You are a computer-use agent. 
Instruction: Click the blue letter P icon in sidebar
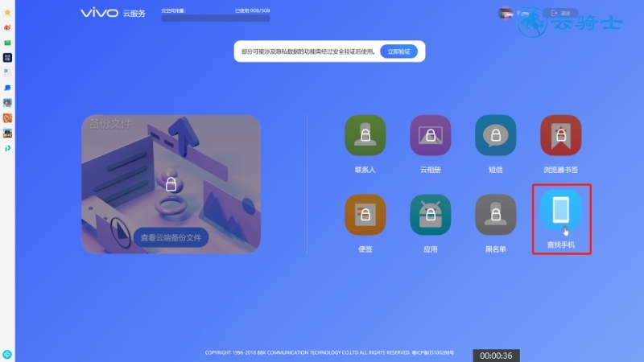pyautogui.click(x=7, y=148)
